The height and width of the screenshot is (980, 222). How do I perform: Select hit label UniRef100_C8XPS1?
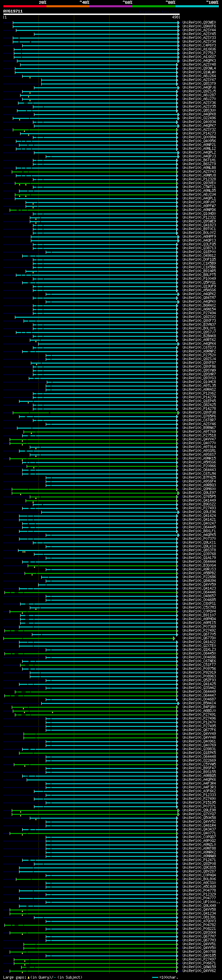[199, 604]
